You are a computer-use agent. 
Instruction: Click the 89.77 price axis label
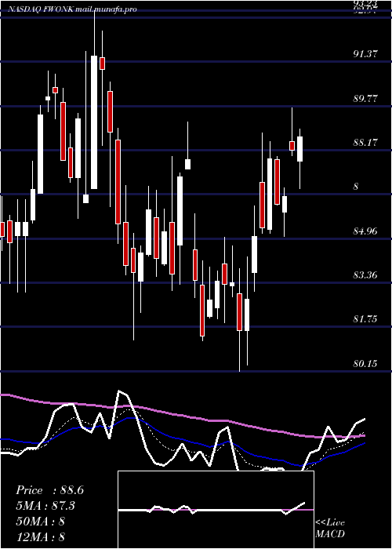click(x=366, y=98)
